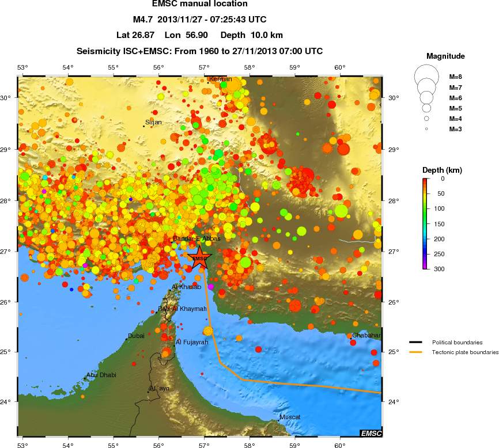
Task: Click the magenta deep quake marker east of Al Khasab
Action: coord(211,287)
